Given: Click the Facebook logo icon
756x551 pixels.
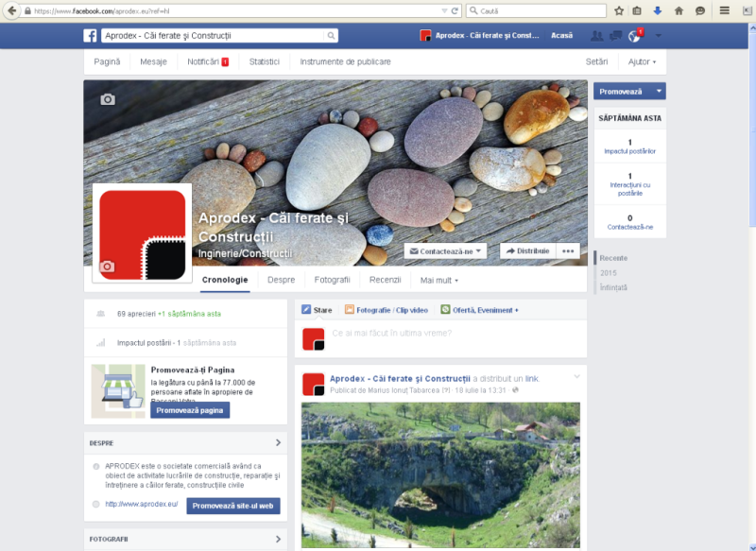Looking at the screenshot, I should coord(91,36).
